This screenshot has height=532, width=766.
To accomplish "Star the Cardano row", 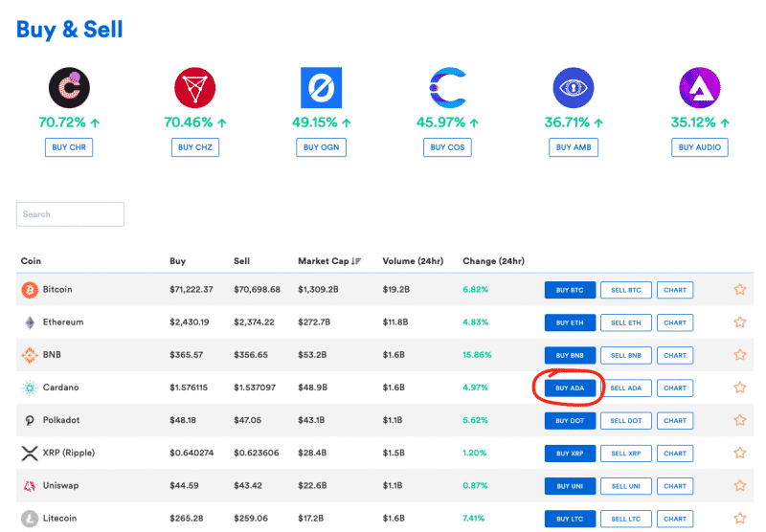I will [x=739, y=388].
